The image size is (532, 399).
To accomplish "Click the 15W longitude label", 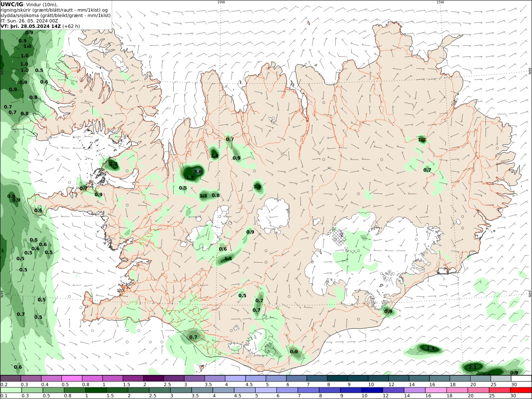I will pyautogui.click(x=440, y=2).
